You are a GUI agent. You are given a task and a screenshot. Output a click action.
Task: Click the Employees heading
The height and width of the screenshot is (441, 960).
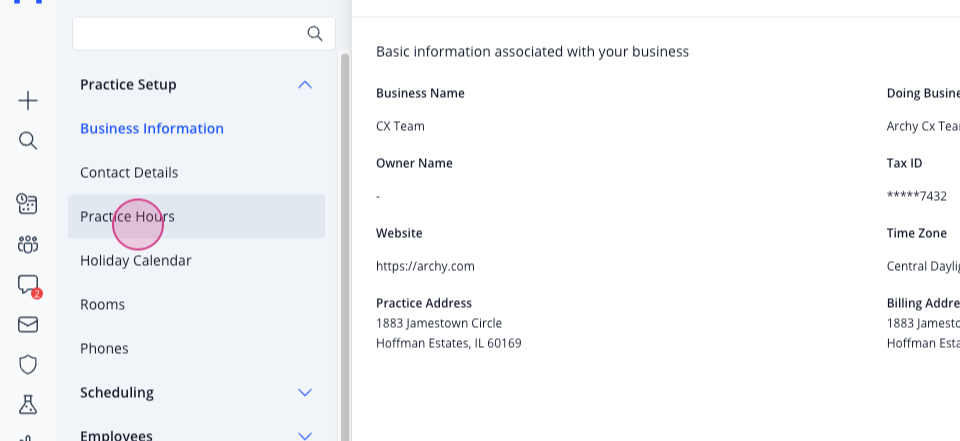click(116, 435)
